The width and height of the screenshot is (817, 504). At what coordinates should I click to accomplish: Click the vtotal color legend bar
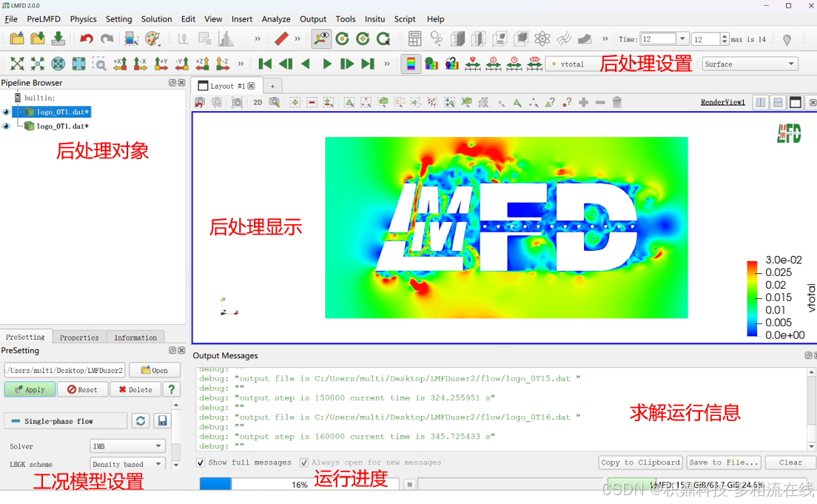(x=752, y=298)
